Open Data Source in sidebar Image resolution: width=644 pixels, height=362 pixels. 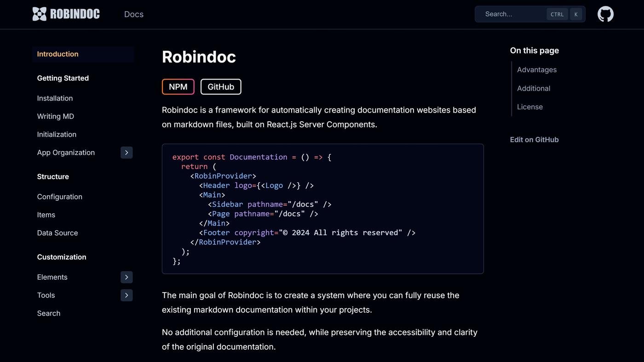point(57,233)
